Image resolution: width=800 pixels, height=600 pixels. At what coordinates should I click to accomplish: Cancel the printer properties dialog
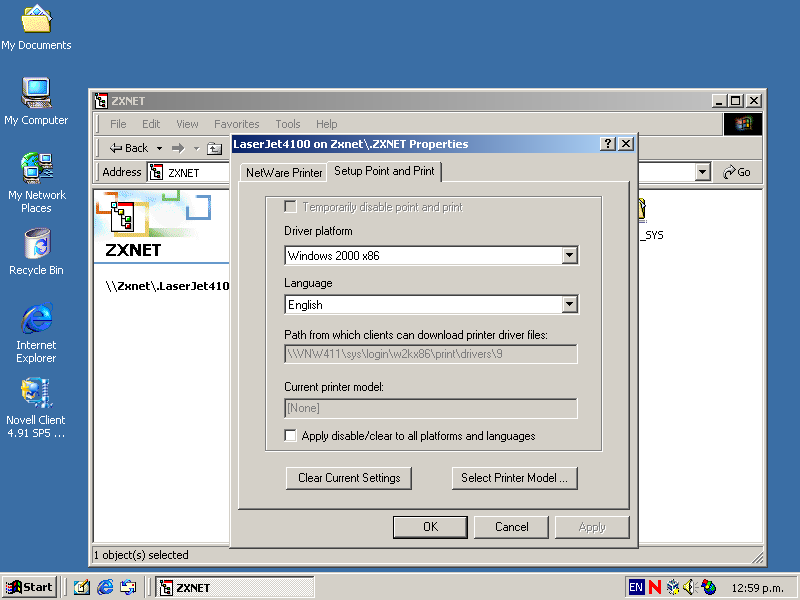(x=511, y=527)
